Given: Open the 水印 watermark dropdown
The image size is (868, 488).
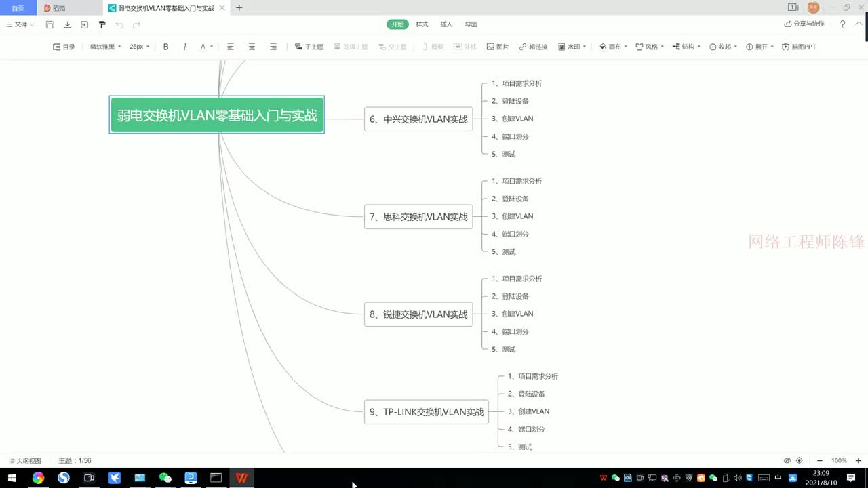Looking at the screenshot, I should coord(572,47).
